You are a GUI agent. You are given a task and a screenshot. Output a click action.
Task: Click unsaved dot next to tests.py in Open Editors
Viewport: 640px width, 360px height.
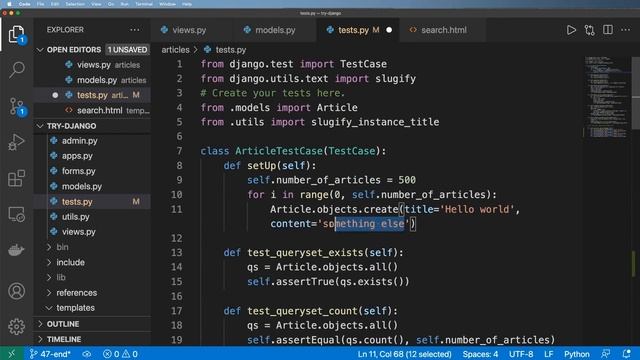(x=55, y=95)
